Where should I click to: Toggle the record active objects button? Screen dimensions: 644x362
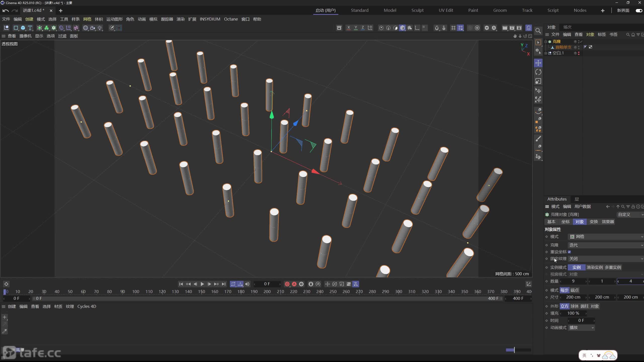click(287, 284)
